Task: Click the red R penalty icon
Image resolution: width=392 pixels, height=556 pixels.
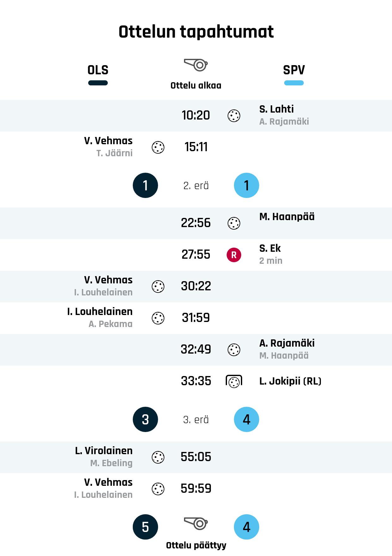Action: point(234,255)
